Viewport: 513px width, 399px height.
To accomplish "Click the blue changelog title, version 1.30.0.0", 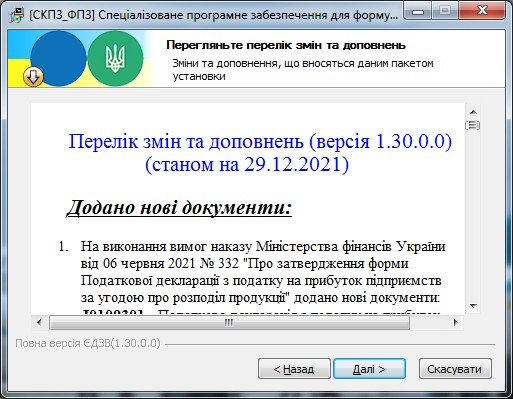I will click(x=260, y=153).
